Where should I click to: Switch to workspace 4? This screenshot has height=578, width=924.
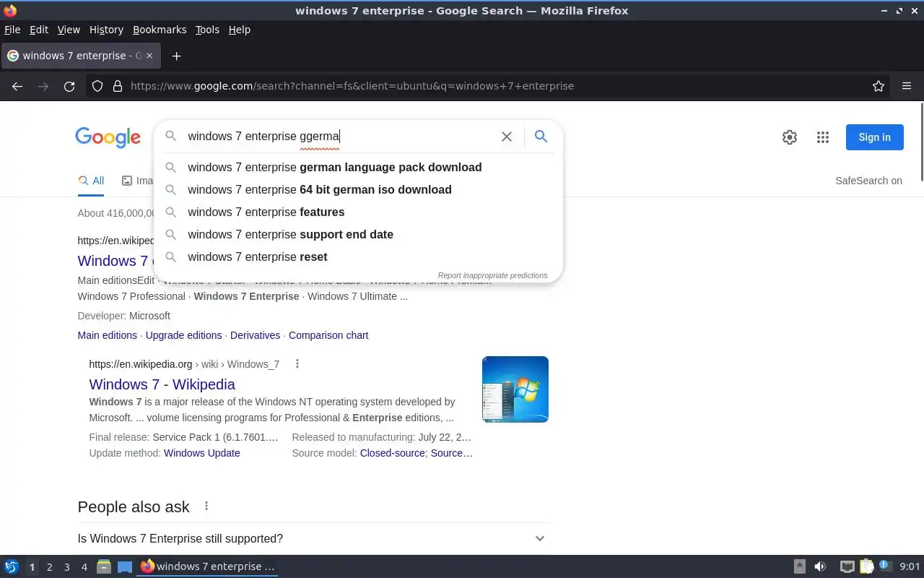[84, 567]
